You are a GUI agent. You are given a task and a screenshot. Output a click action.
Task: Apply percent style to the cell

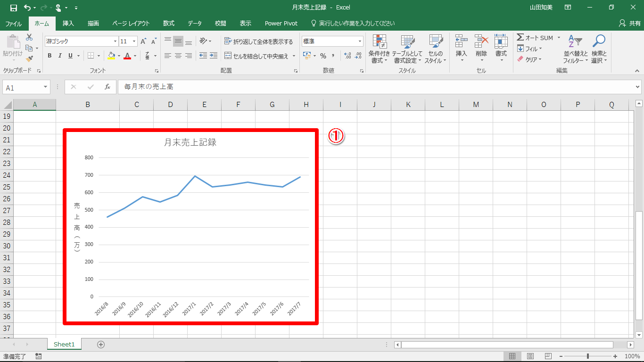323,56
